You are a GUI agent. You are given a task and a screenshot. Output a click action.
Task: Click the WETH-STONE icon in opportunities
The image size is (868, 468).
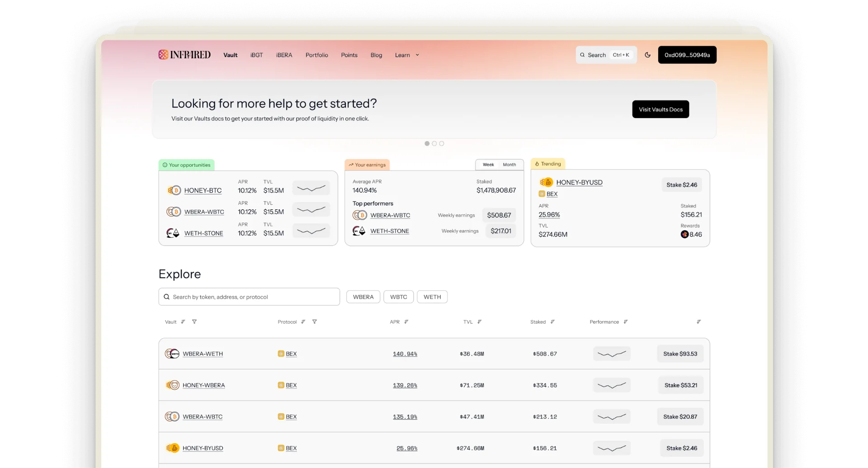tap(173, 233)
